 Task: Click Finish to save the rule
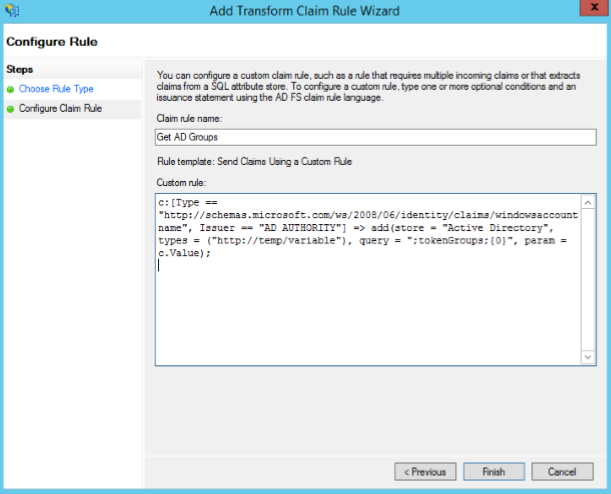(x=494, y=472)
